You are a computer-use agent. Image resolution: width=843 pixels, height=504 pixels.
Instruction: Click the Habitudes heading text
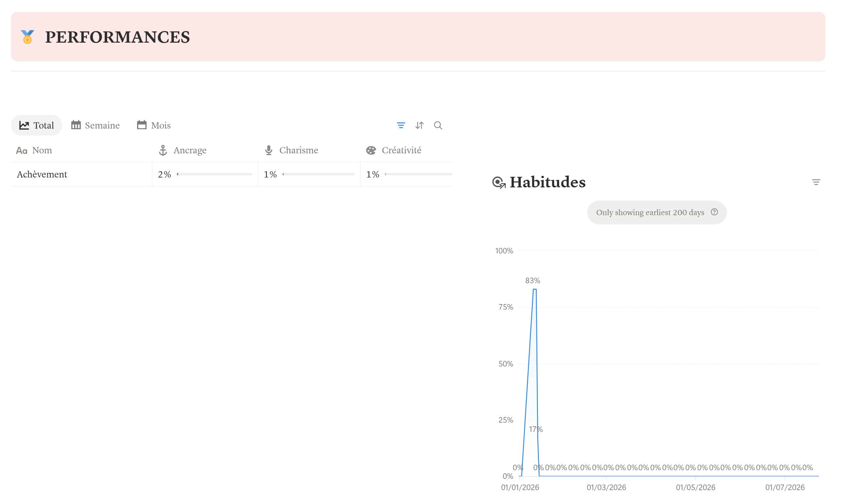(x=547, y=182)
